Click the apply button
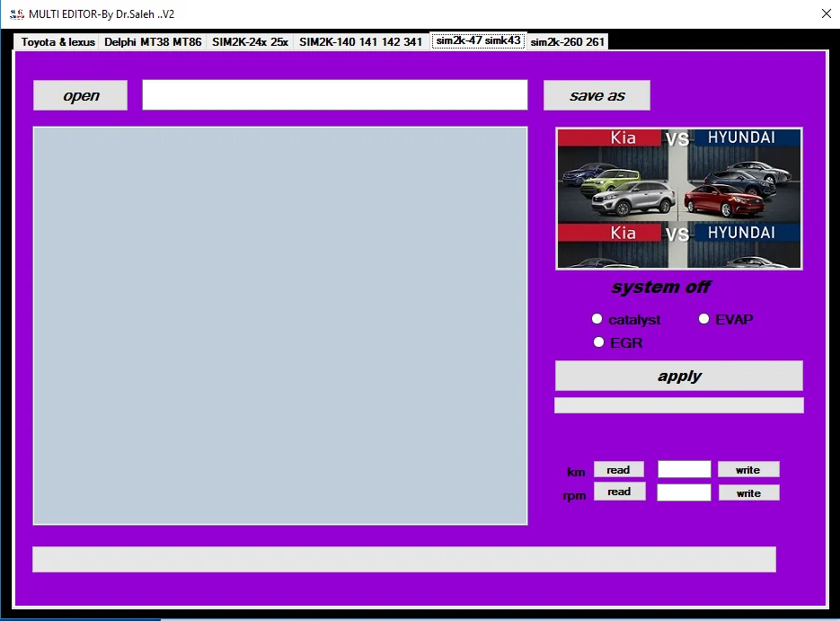This screenshot has height=621, width=840. (x=679, y=376)
